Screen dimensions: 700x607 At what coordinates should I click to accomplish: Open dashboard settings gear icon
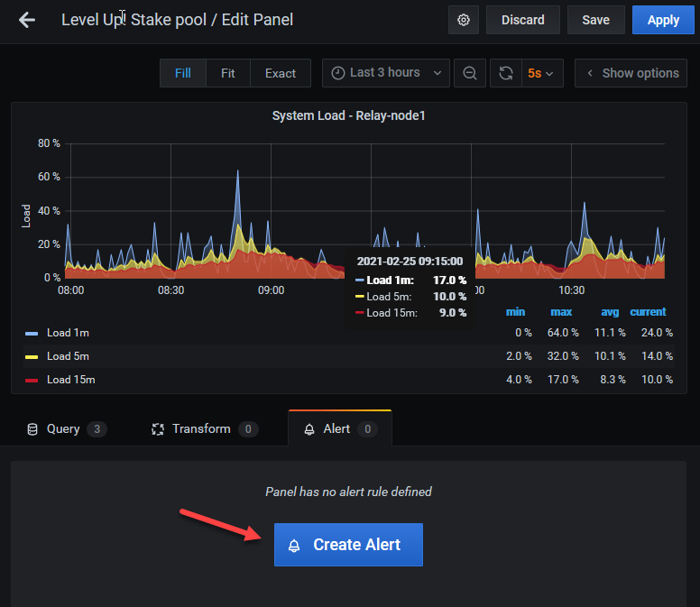[464, 20]
